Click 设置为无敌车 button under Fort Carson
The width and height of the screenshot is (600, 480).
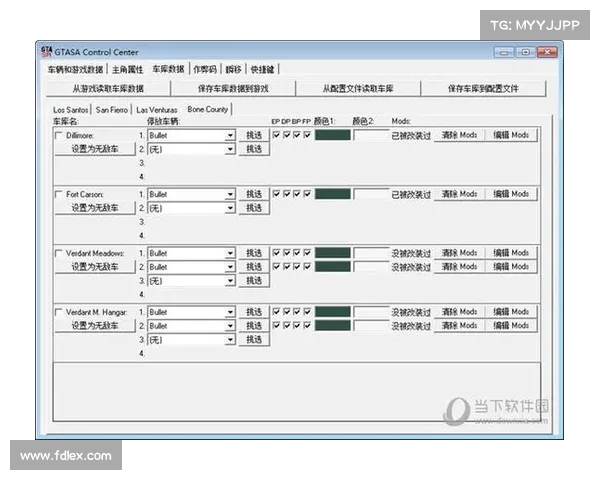coord(95,208)
